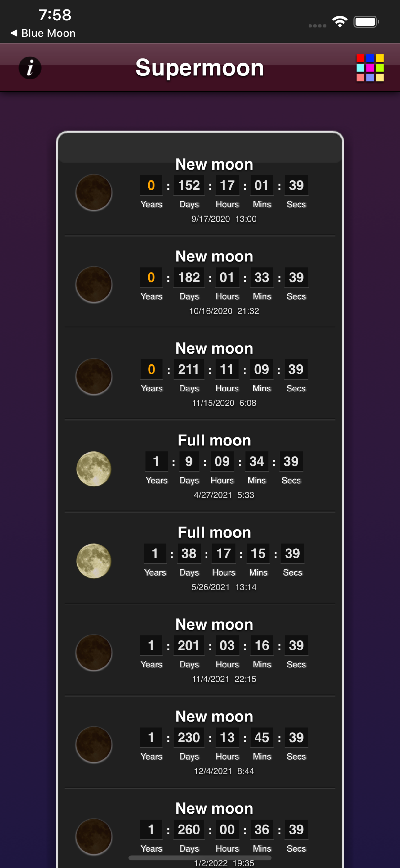Tap the Supermoon title in the header

click(x=200, y=67)
